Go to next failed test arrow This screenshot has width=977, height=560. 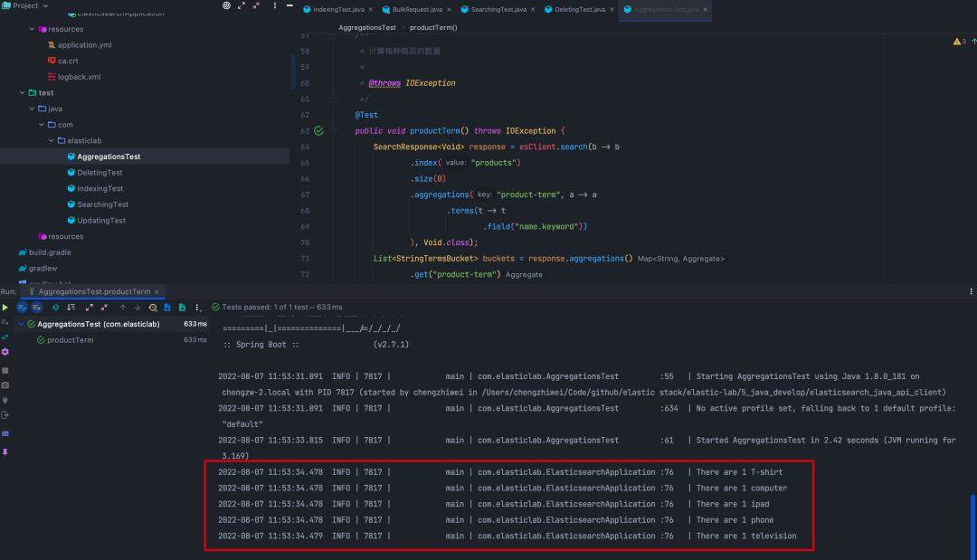pos(138,307)
